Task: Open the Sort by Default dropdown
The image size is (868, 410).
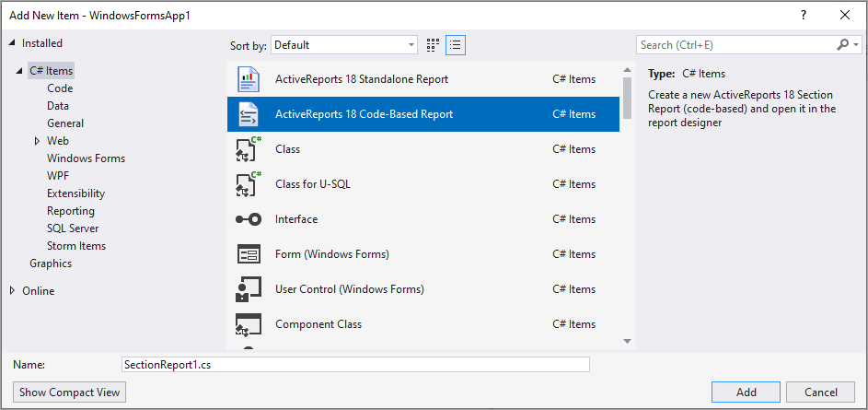Action: click(343, 45)
